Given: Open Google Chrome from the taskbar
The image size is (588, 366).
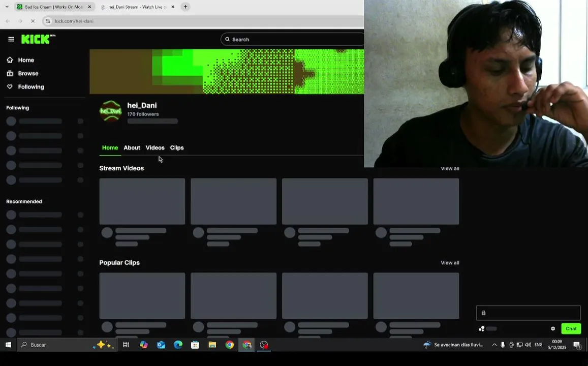Looking at the screenshot, I should tap(230, 345).
